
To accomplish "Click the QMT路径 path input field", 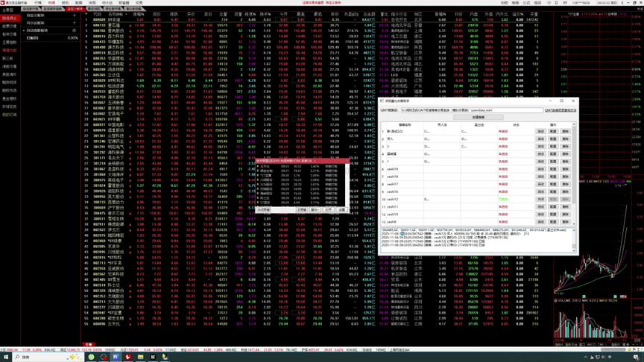I will [471, 110].
